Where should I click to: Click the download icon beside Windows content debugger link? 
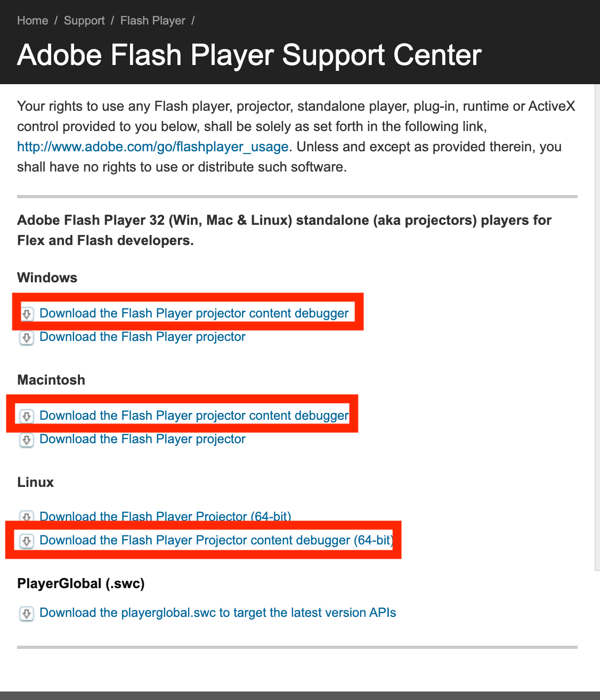pos(27,314)
